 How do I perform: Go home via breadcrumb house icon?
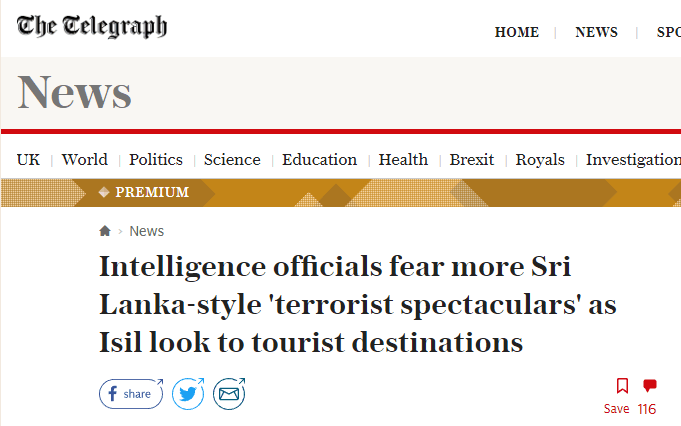(x=105, y=231)
